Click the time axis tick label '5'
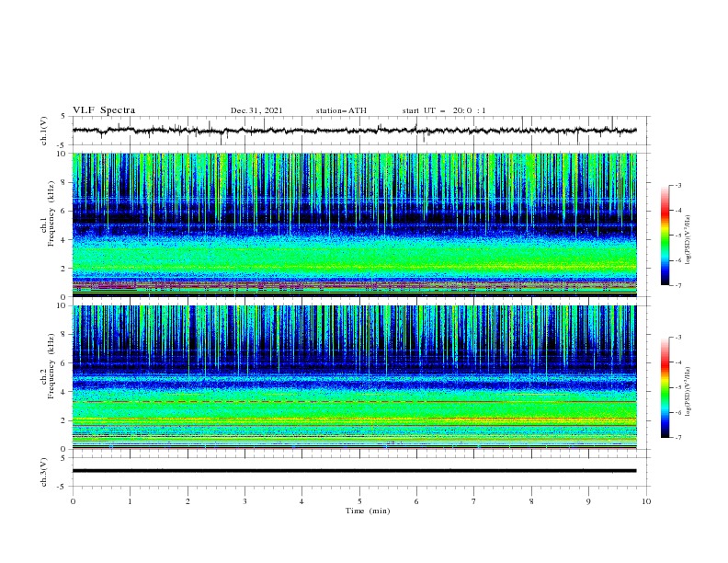Image resolution: width=728 pixels, height=563 pixels. 359,501
